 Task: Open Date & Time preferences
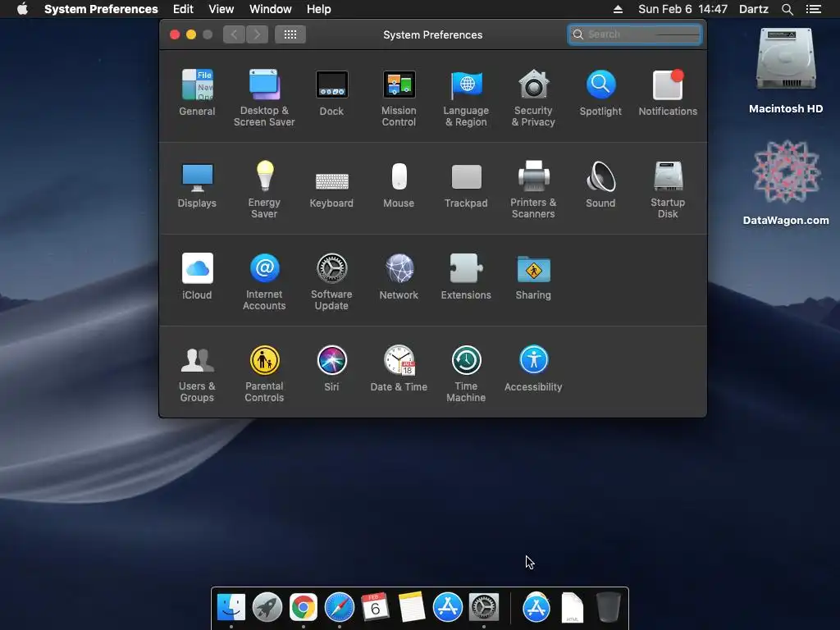click(x=399, y=368)
